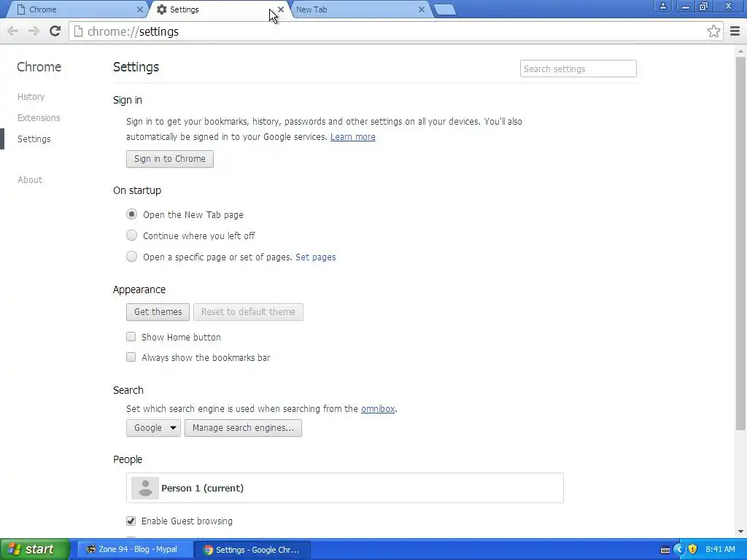Click the Search settings field
Image resolution: width=747 pixels, height=560 pixels.
tap(578, 69)
